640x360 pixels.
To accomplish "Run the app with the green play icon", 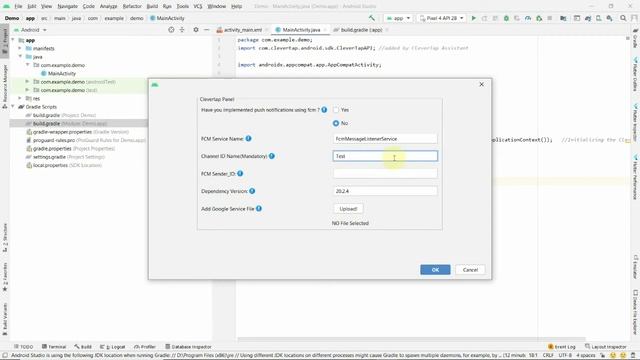I will [473, 18].
